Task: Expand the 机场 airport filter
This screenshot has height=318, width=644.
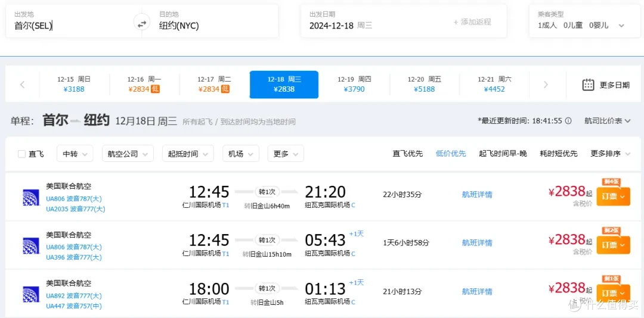Action: [241, 154]
